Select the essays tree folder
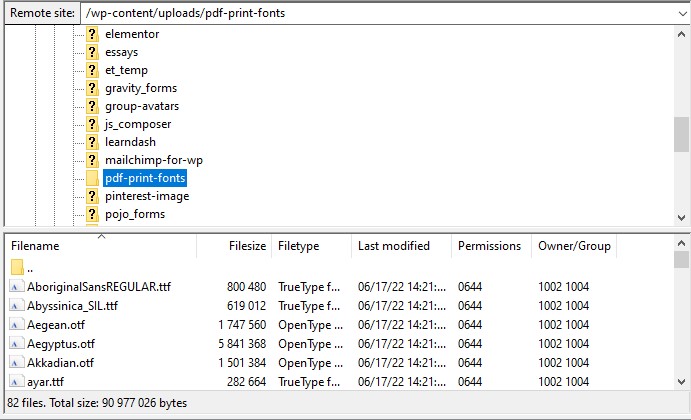The image size is (691, 420). [x=122, y=52]
